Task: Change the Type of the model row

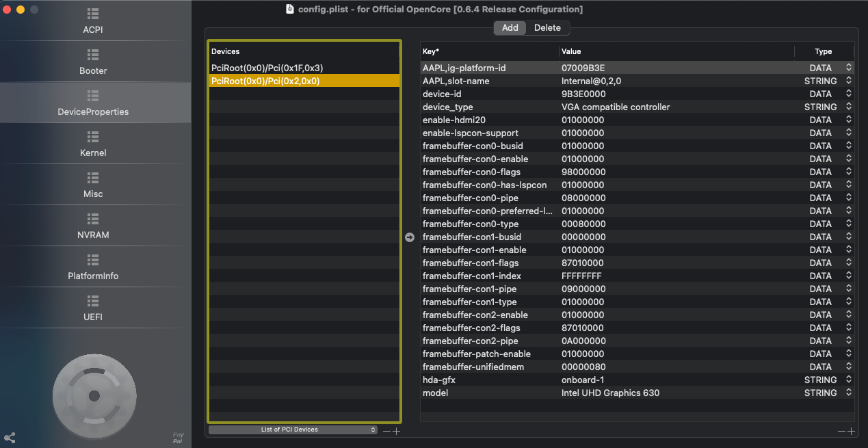Action: tap(849, 393)
